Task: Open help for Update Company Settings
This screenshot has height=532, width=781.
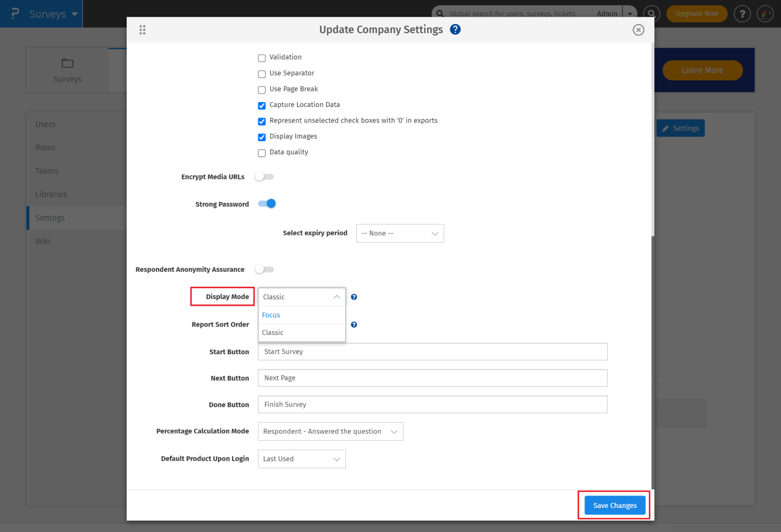Action: point(455,29)
